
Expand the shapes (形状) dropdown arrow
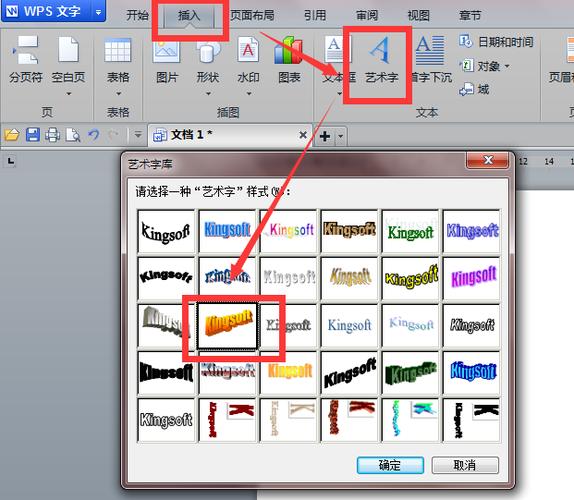(208, 94)
